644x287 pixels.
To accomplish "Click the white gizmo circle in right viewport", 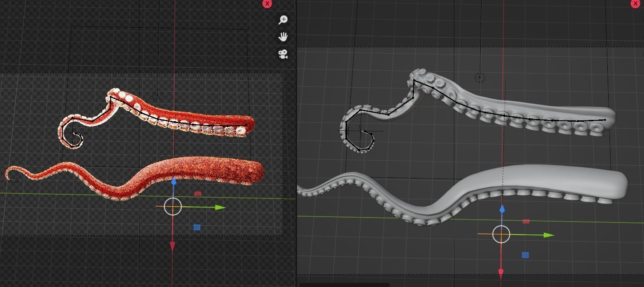I will [501, 234].
